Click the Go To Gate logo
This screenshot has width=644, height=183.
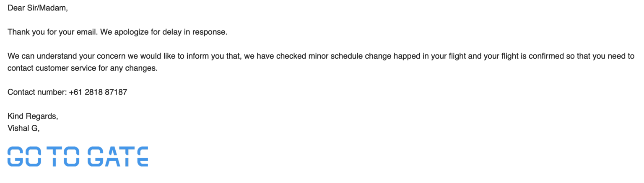coord(78,157)
